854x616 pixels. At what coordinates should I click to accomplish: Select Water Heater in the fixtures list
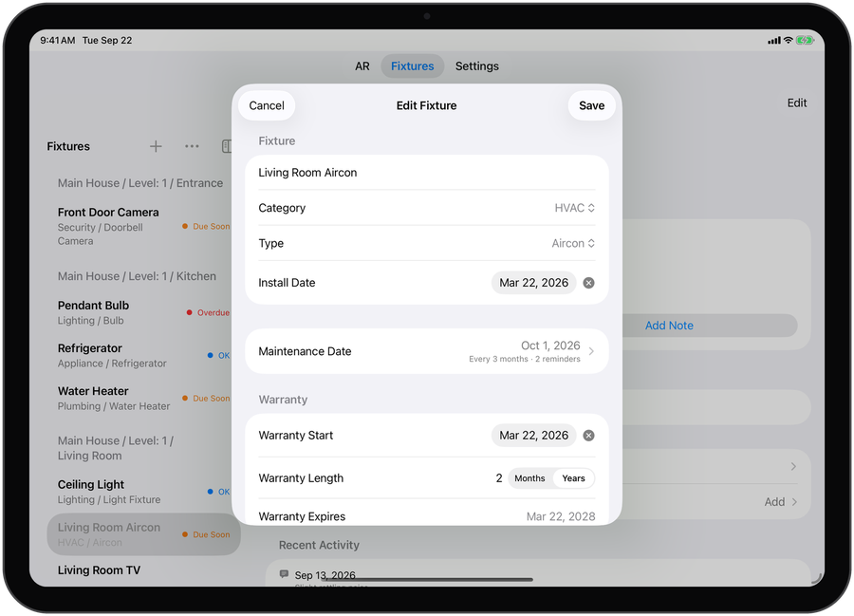pyautogui.click(x=144, y=398)
